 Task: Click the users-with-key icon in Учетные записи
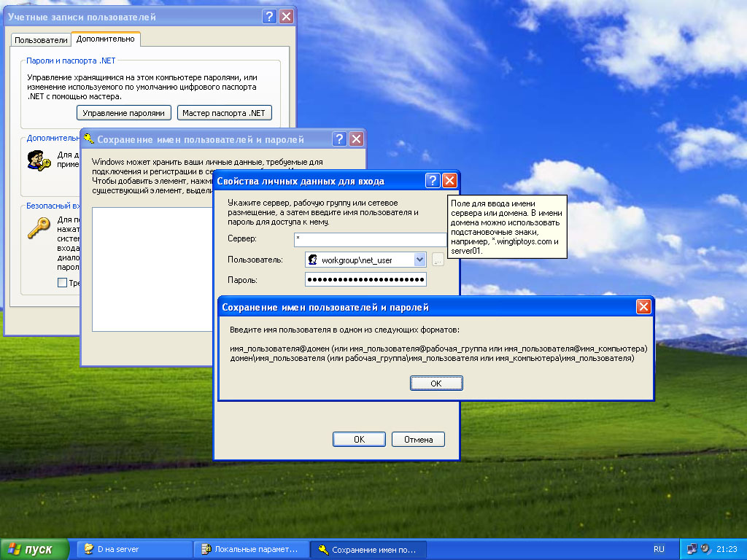point(39,160)
